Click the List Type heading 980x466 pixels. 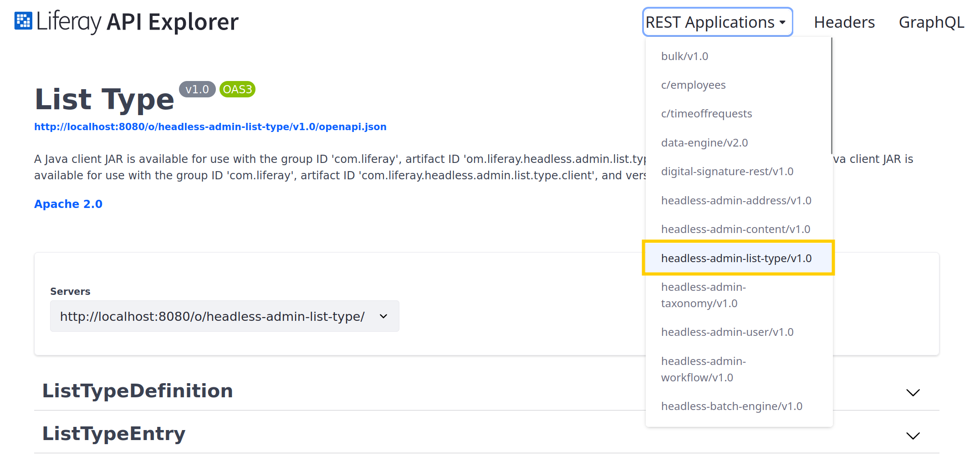pyautogui.click(x=104, y=99)
